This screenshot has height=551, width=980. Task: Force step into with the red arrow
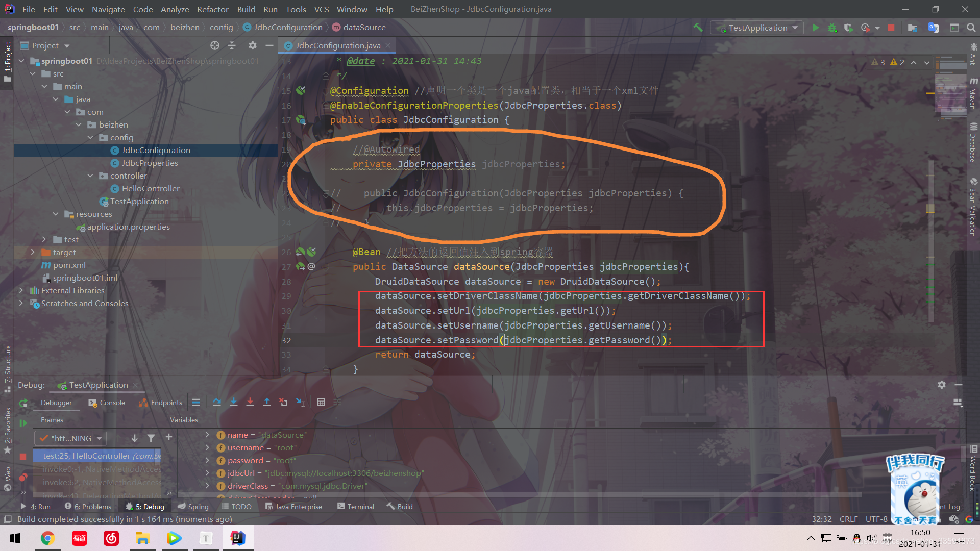250,403
